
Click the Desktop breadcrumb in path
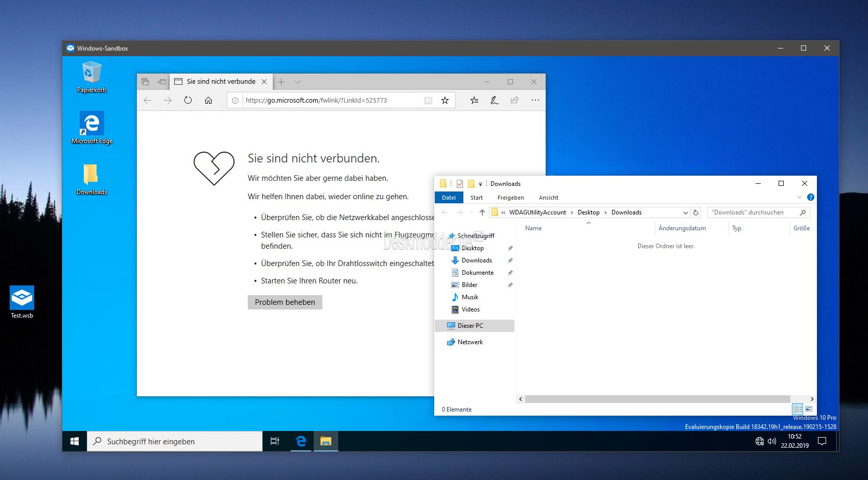(x=589, y=212)
